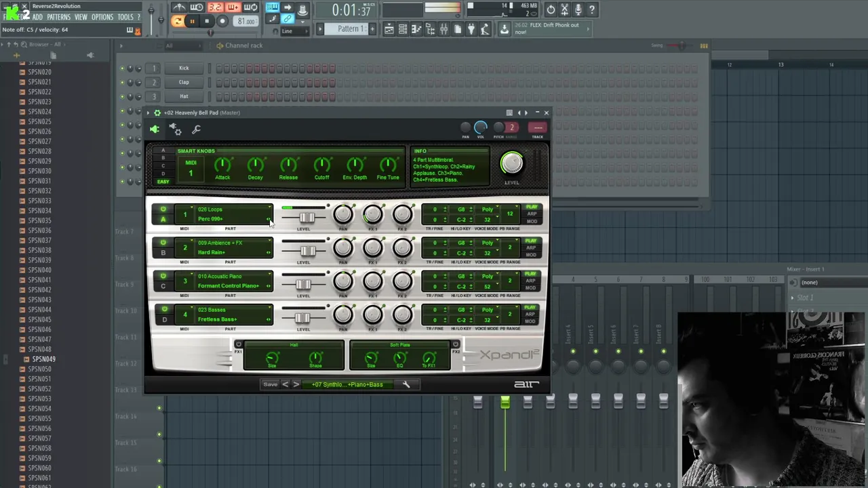Image resolution: width=868 pixels, height=488 pixels.
Task: Toggle pattern/song mode orange button
Action: 177,21
